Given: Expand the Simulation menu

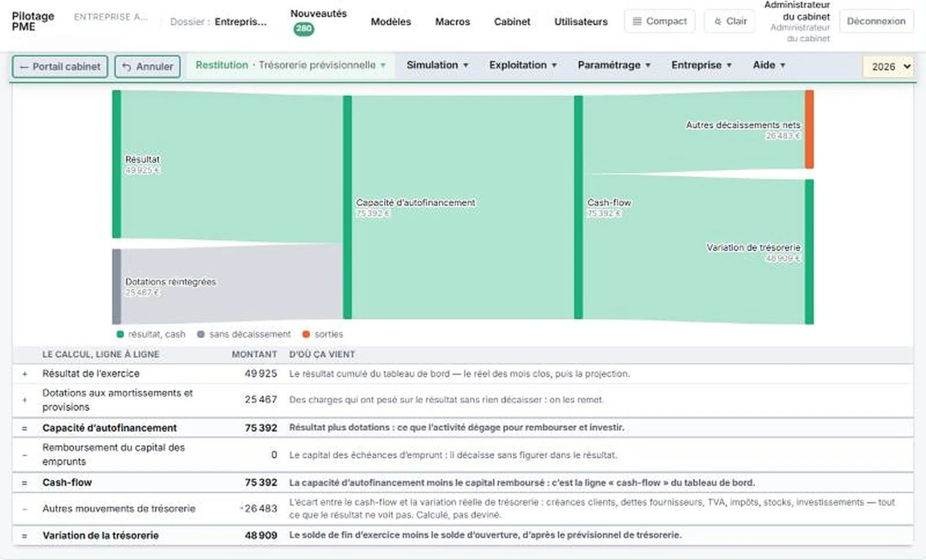Looking at the screenshot, I should tap(437, 65).
